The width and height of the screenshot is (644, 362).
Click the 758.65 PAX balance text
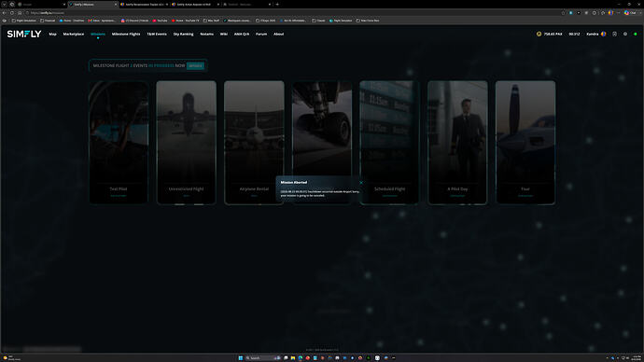(x=553, y=35)
